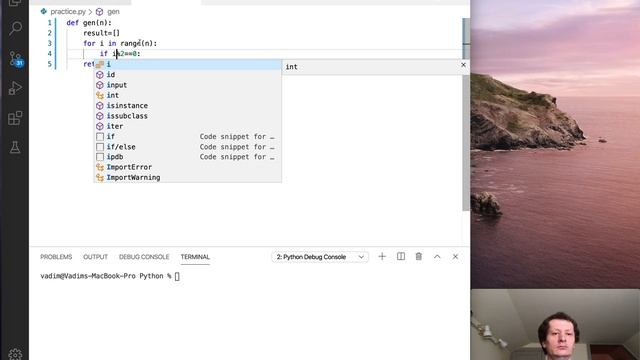The image size is (640, 360).
Task: Insert the 'if' code snippet
Action: (188, 136)
